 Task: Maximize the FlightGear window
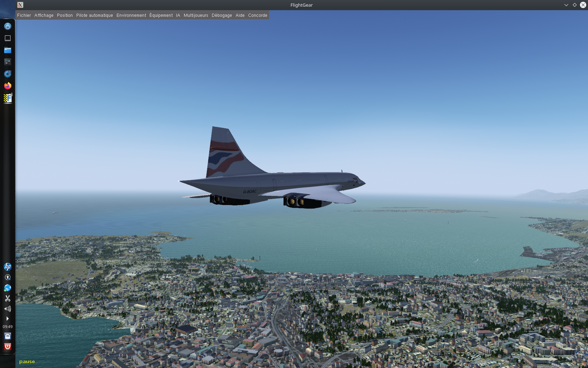point(575,5)
